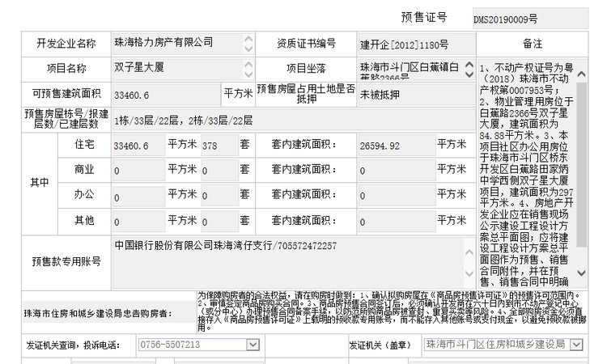Click the 资质证书编号 field 建开企[2012]1180号
The image size is (607, 364).
tap(417, 44)
